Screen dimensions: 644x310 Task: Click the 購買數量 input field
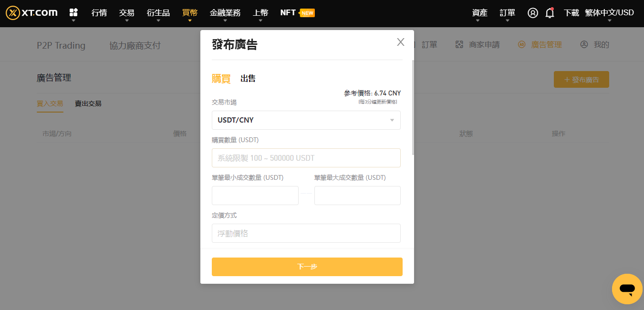[306, 158]
